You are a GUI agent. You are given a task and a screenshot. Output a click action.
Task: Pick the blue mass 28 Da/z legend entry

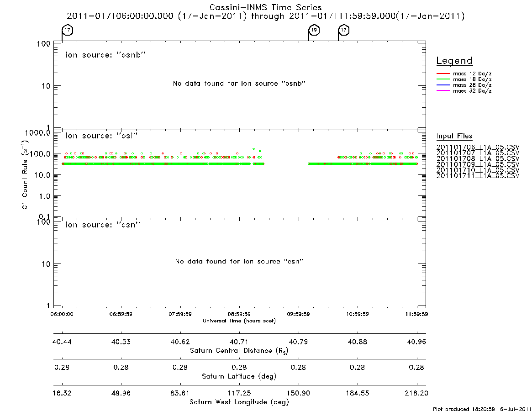464,85
